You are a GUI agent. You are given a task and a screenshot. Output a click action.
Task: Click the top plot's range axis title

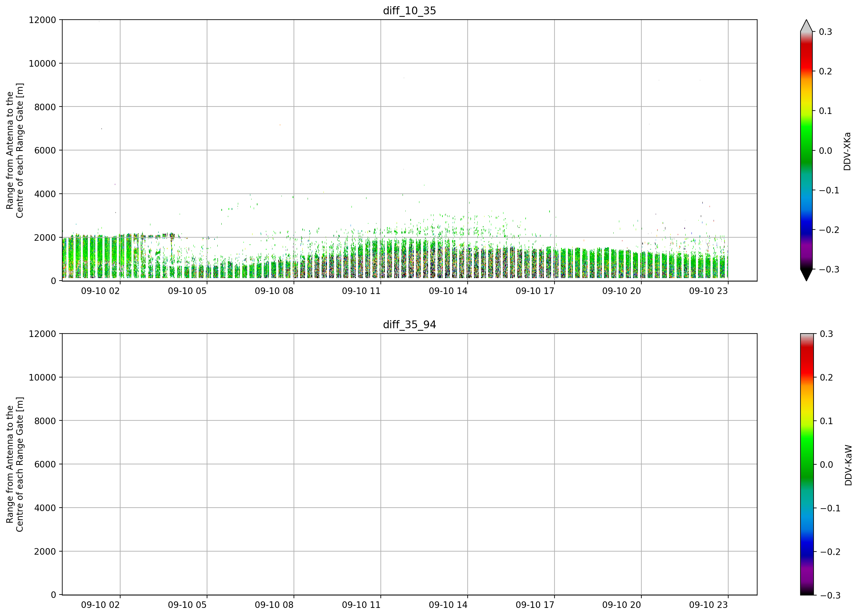click(15, 150)
